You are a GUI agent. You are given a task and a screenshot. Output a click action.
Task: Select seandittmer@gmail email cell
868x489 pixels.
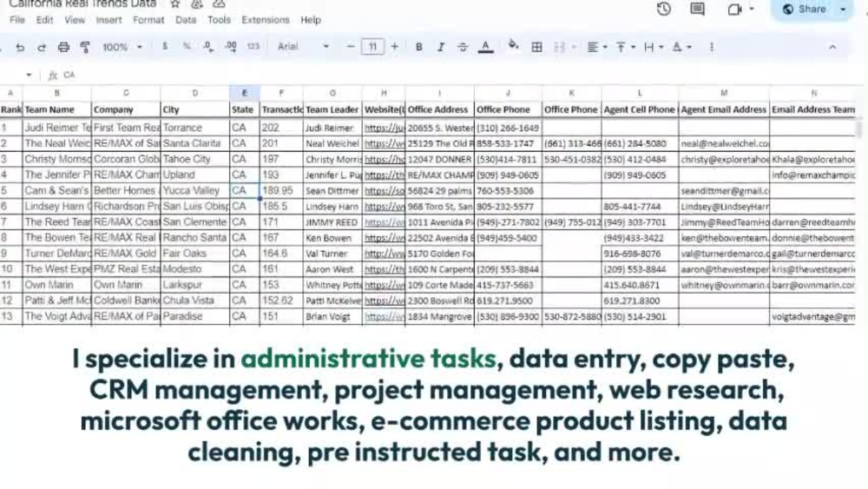(724, 190)
